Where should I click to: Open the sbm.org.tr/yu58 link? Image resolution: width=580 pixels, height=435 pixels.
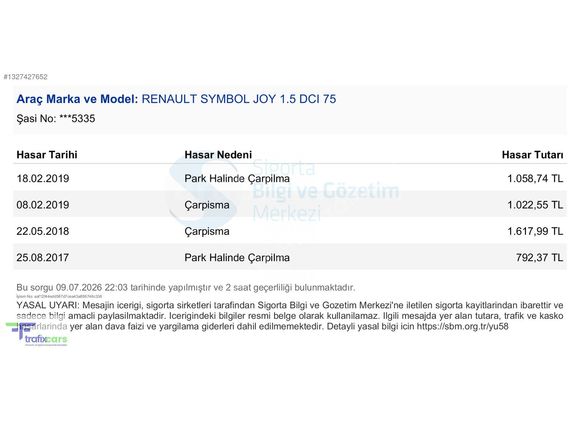coord(462,327)
